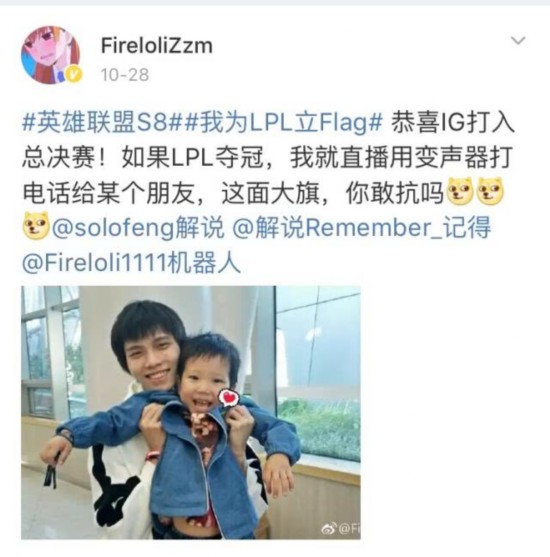550x557 pixels.
Task: Click the heart sticker on the photo
Action: [x=227, y=397]
